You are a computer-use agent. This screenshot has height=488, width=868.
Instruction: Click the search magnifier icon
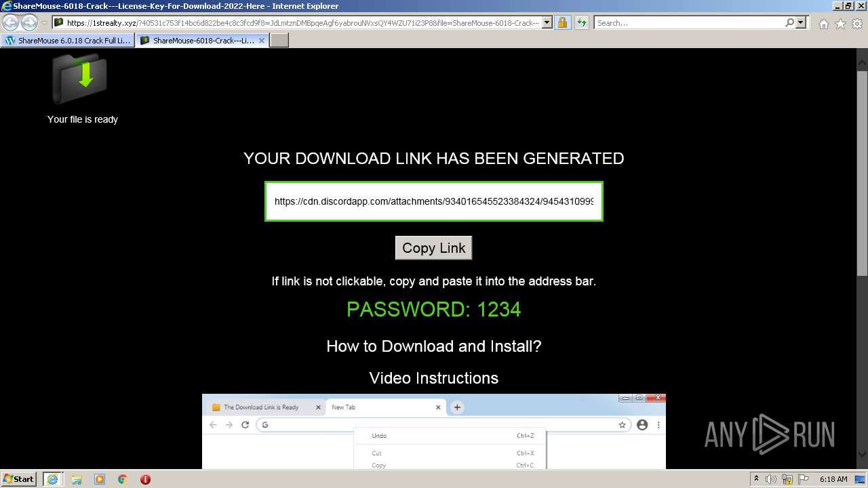pyautogui.click(x=789, y=23)
